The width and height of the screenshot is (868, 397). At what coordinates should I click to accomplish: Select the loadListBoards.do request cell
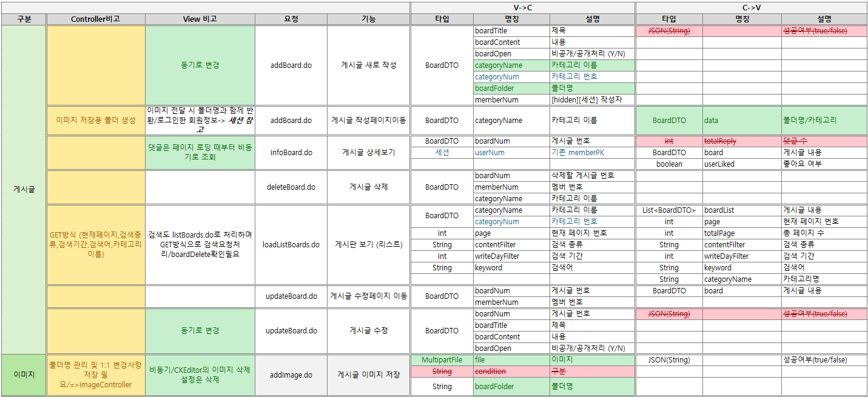pyautogui.click(x=291, y=245)
